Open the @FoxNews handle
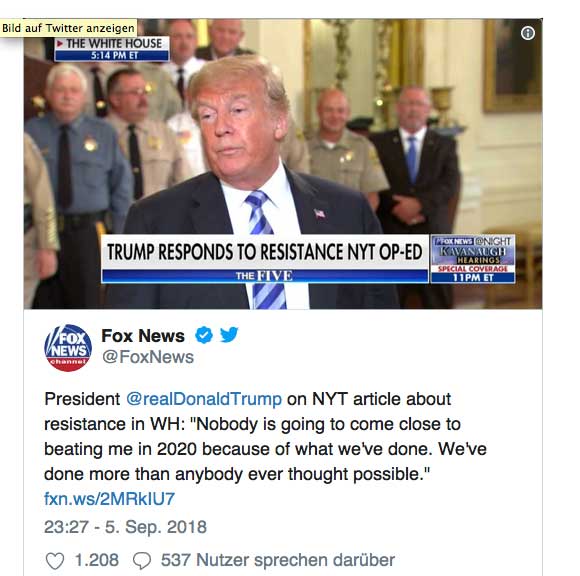Viewport: 580px width, 576px height. click(x=148, y=357)
